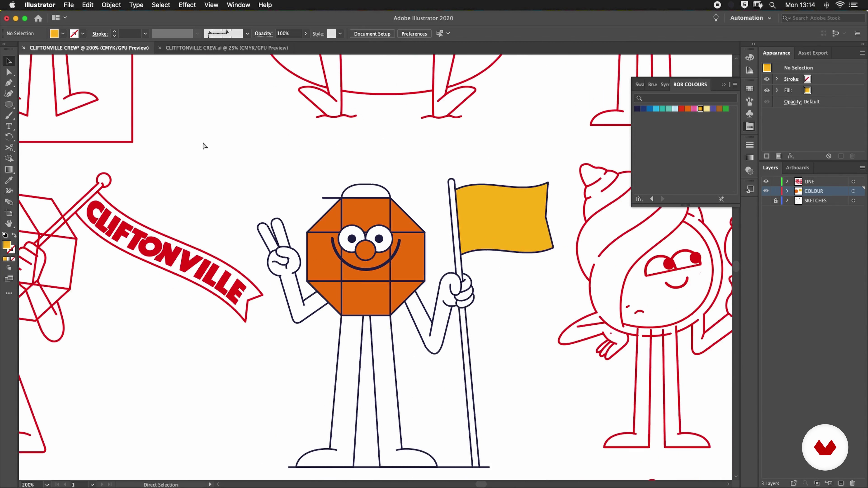Swap fill and stroke arrows
Screen dimensions: 868x488
click(x=14, y=235)
